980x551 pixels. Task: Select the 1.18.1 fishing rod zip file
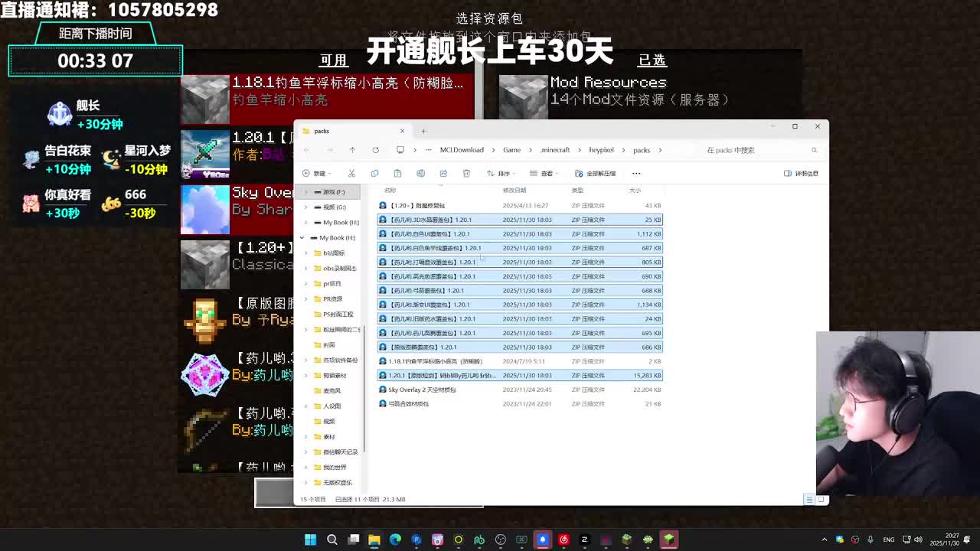tap(520, 361)
